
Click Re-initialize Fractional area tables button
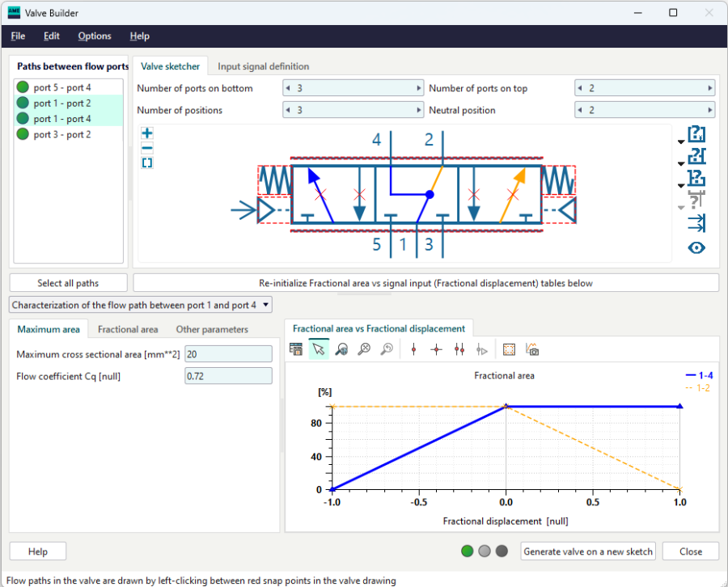[x=425, y=283]
